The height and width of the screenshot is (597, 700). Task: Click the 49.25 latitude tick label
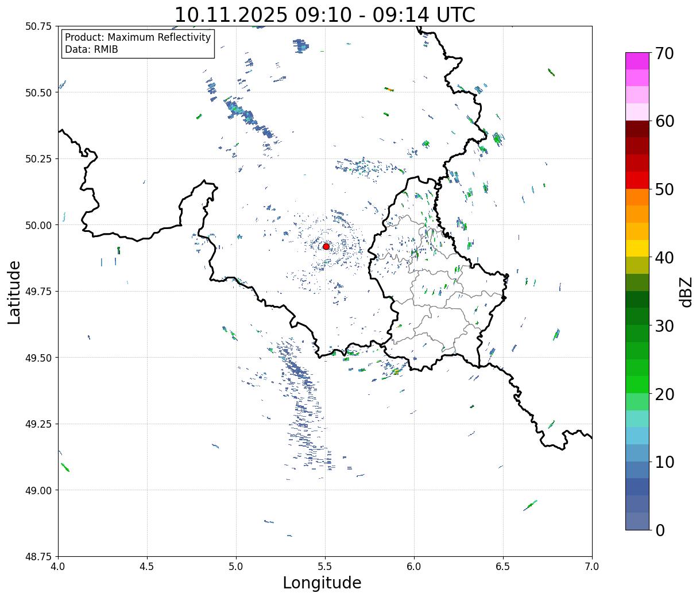(38, 424)
